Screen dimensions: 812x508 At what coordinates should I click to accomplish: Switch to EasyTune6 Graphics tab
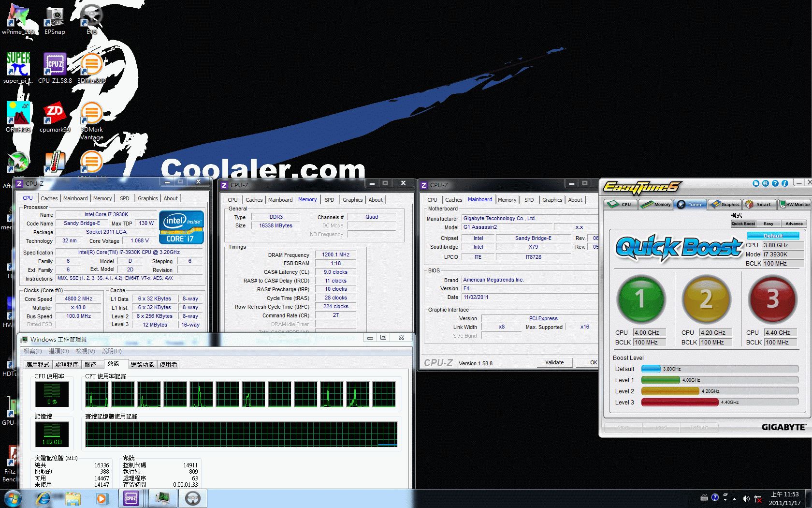click(x=725, y=204)
